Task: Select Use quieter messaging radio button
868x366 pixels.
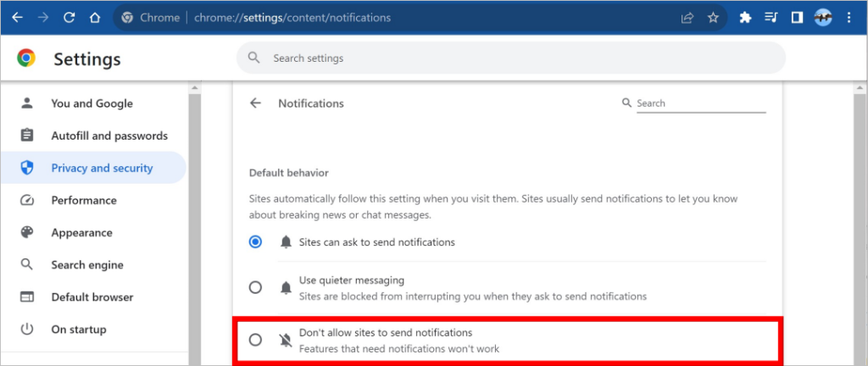Action: coord(255,288)
